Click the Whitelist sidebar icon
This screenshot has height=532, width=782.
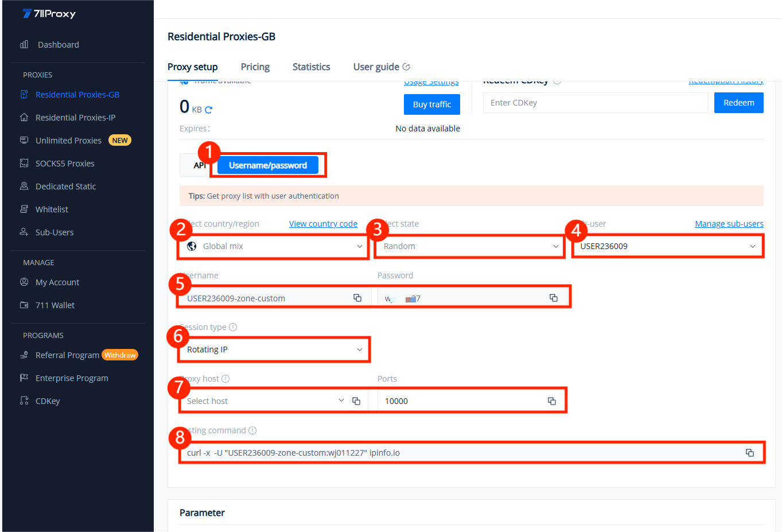pyautogui.click(x=24, y=209)
